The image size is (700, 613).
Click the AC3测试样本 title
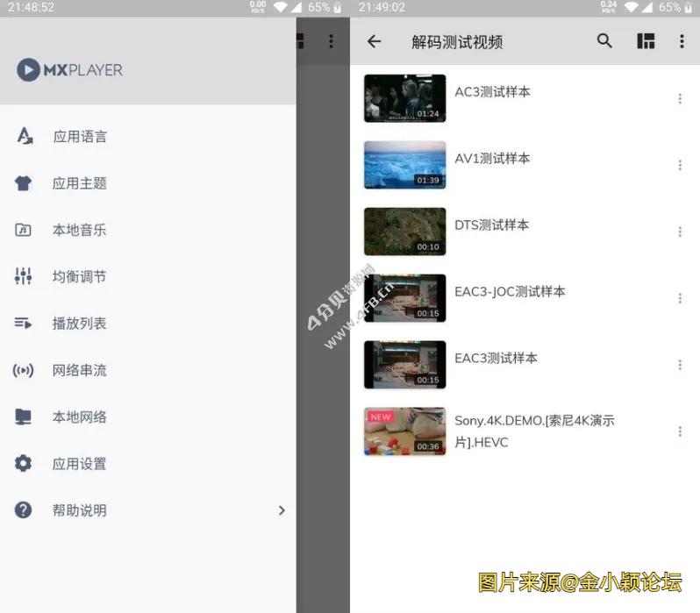click(x=492, y=92)
